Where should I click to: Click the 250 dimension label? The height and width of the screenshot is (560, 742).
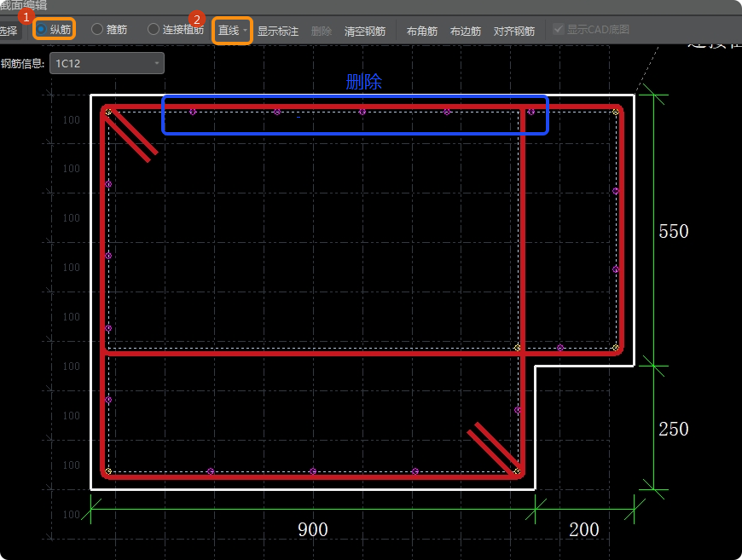674,429
